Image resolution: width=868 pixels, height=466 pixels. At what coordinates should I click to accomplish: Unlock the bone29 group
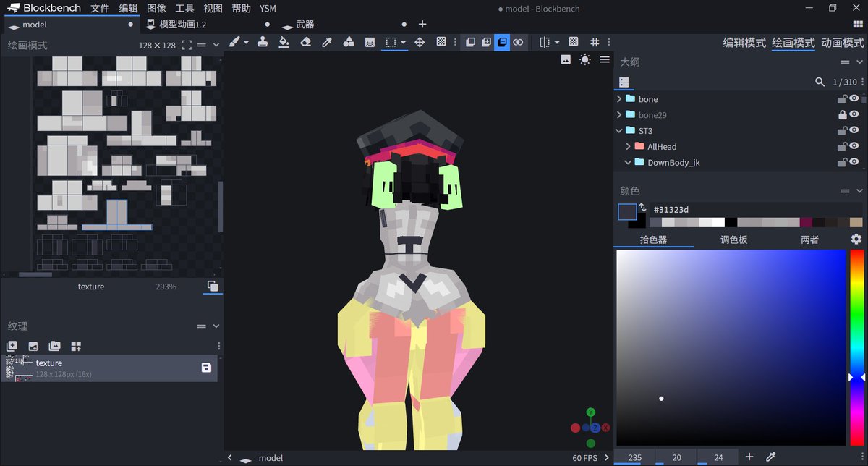pos(842,115)
